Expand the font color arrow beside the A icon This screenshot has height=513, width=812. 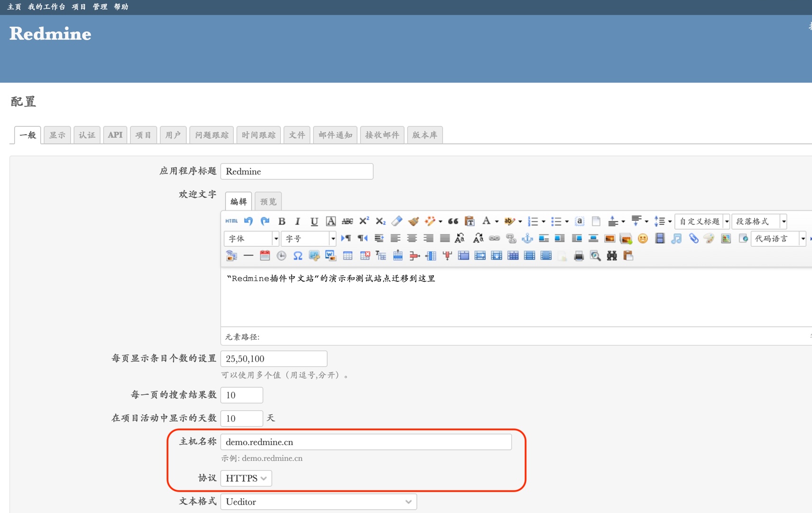click(497, 222)
